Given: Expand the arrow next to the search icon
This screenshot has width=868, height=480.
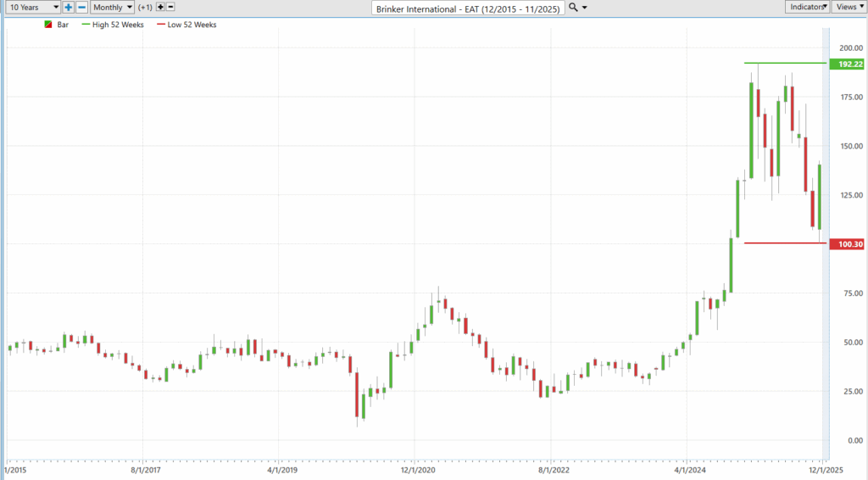Looking at the screenshot, I should pos(585,8).
